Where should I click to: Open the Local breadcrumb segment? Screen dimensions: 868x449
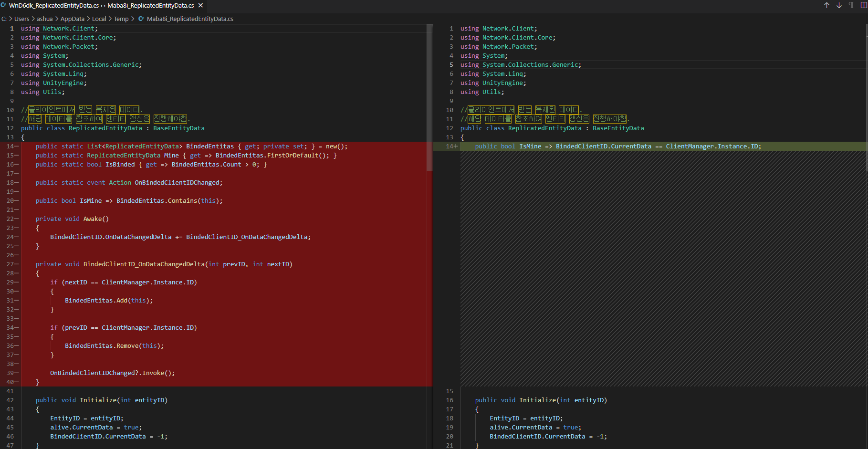point(99,19)
